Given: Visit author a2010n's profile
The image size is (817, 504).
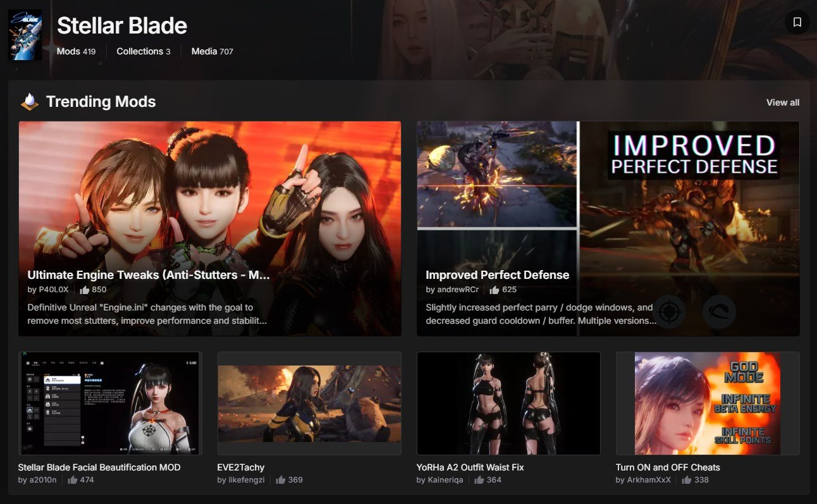Looking at the screenshot, I should 42,480.
